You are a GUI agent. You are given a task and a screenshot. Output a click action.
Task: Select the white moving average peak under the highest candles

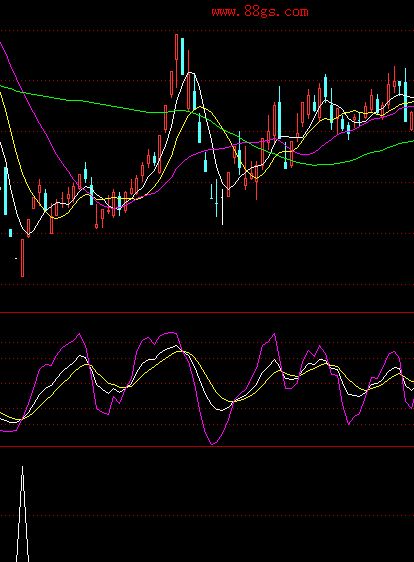click(x=191, y=73)
